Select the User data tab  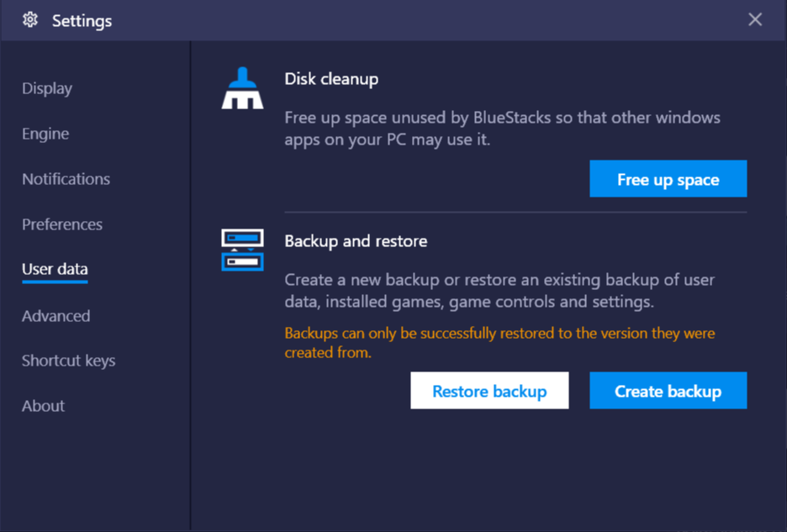pos(55,270)
